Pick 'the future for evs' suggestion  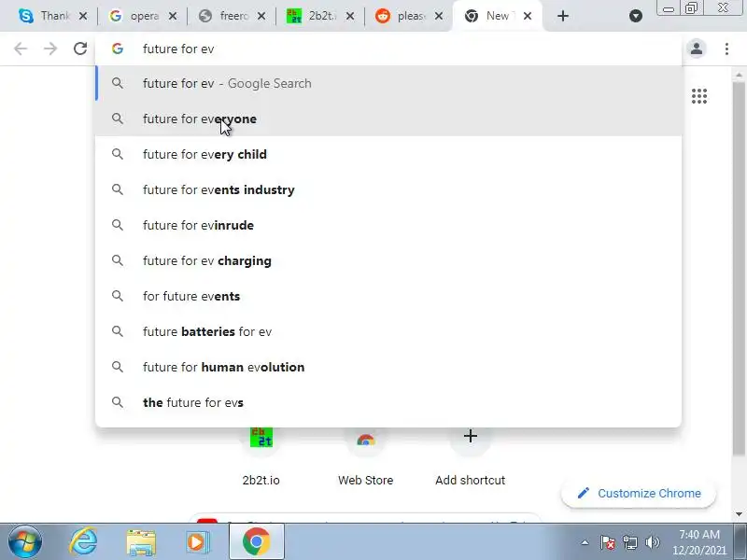point(388,402)
